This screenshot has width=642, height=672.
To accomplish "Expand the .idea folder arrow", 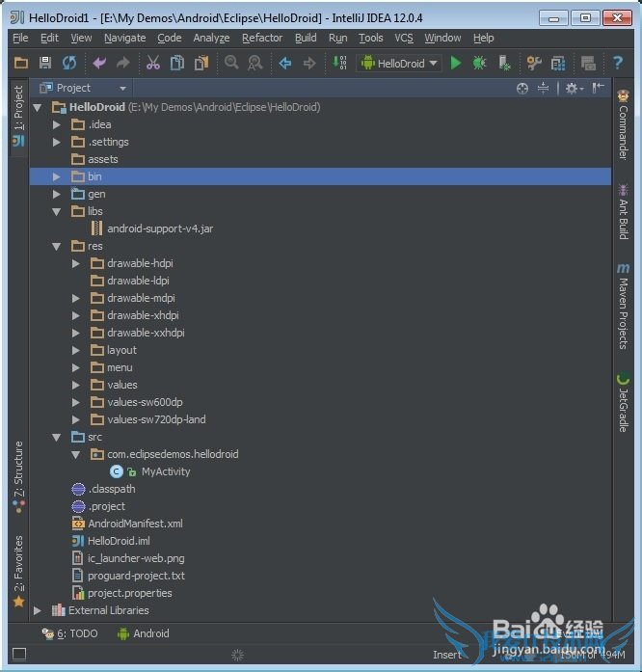I will [x=57, y=124].
